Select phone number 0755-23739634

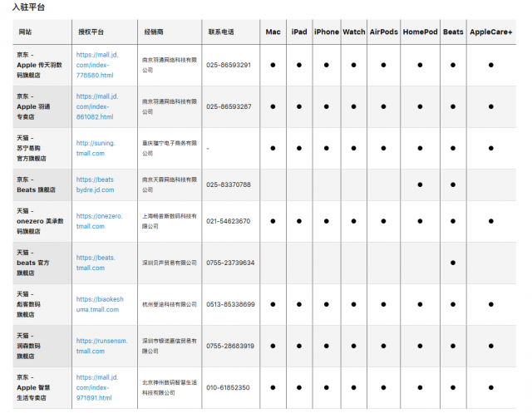point(230,263)
